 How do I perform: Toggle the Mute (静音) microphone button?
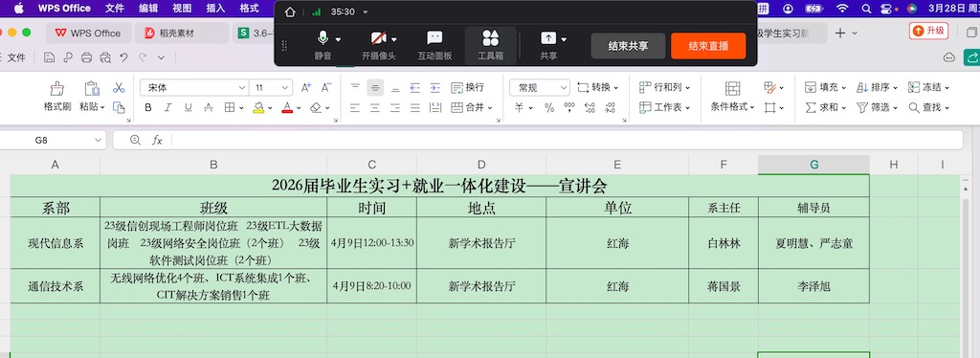click(323, 46)
